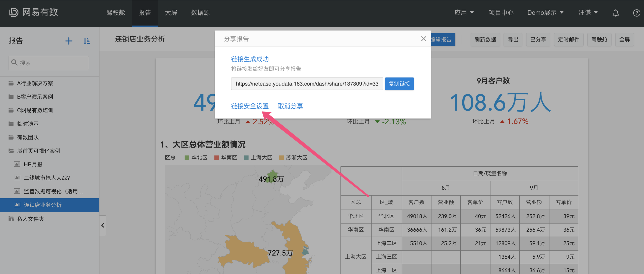
Task: Click the 已分享 button
Action: coord(538,39)
